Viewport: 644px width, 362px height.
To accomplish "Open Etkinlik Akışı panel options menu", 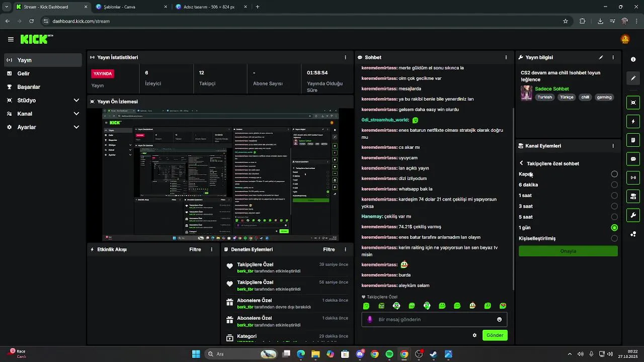I will click(x=212, y=249).
